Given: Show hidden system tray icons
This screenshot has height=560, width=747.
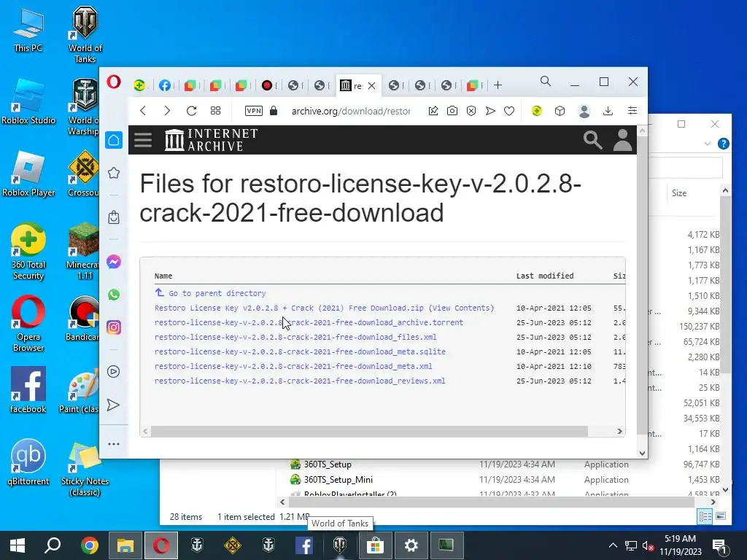Looking at the screenshot, I should 613,545.
